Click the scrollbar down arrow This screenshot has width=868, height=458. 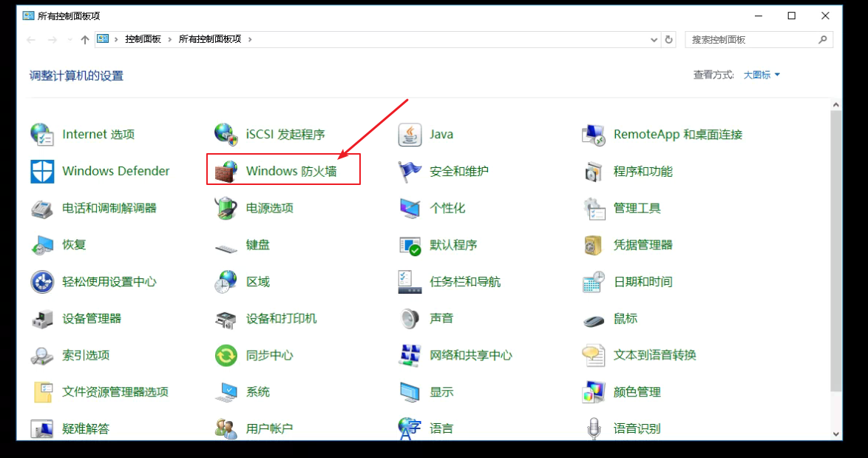pyautogui.click(x=836, y=435)
